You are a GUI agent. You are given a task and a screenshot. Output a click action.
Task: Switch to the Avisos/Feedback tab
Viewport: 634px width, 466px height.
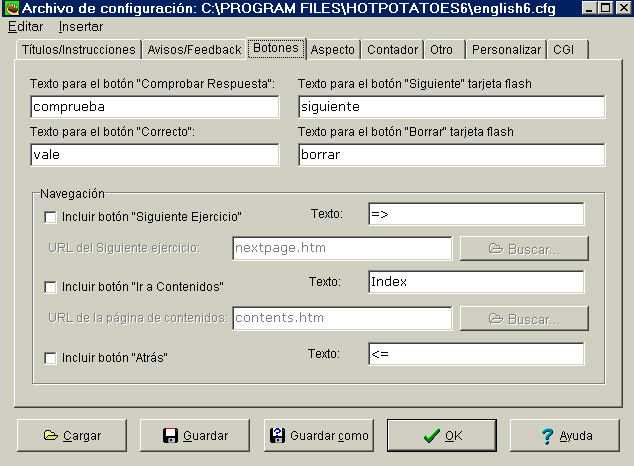coord(194,49)
